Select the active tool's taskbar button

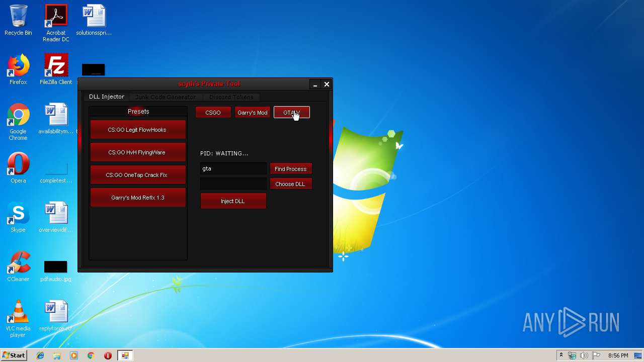coord(125,355)
